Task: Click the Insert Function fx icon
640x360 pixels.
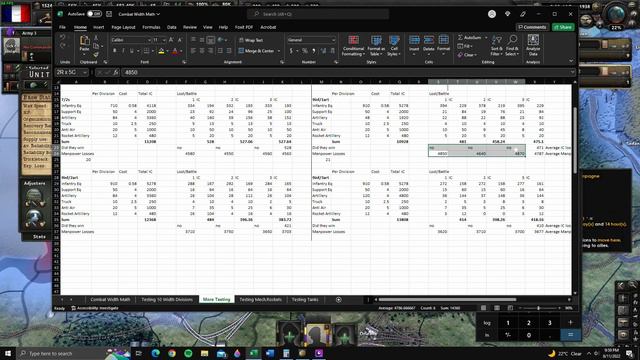Action: pos(116,72)
